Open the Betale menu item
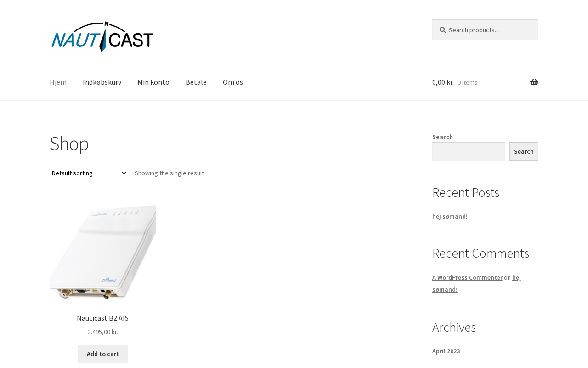 click(x=196, y=82)
